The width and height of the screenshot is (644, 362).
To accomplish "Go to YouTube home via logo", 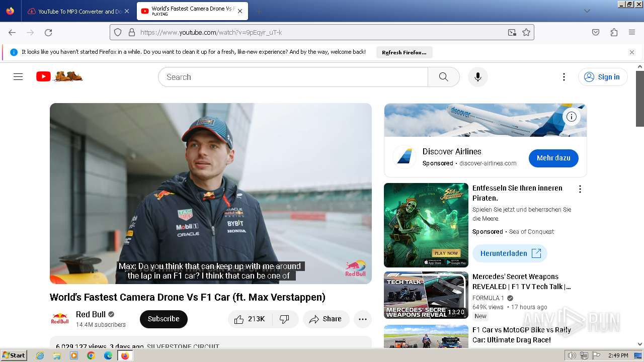I will point(59,76).
